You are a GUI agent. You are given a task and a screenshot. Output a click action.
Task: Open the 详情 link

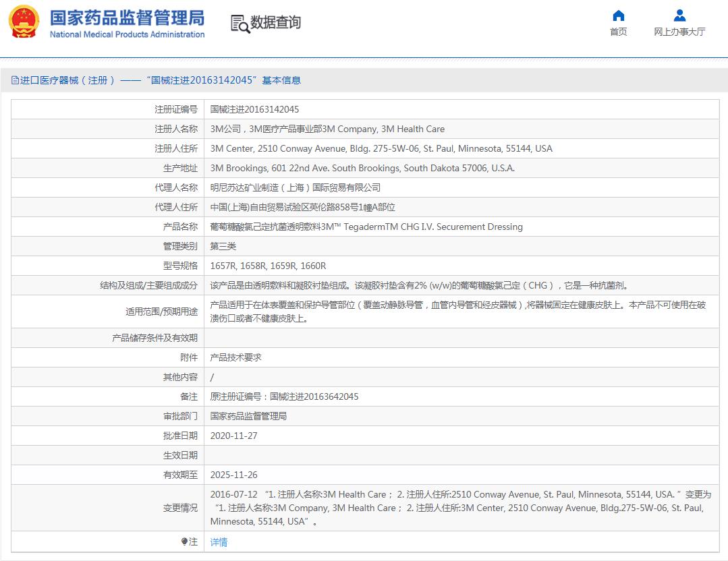pyautogui.click(x=219, y=542)
